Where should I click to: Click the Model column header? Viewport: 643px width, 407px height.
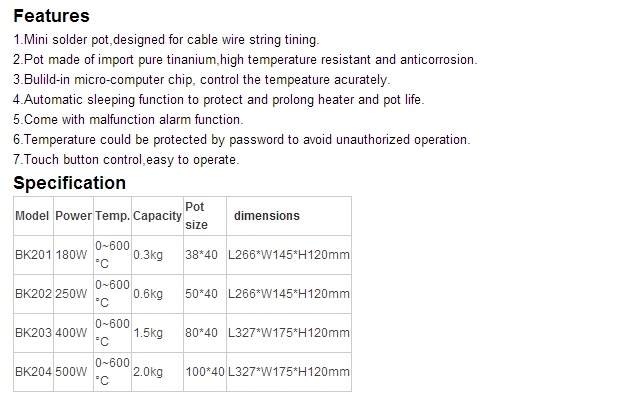tap(33, 216)
